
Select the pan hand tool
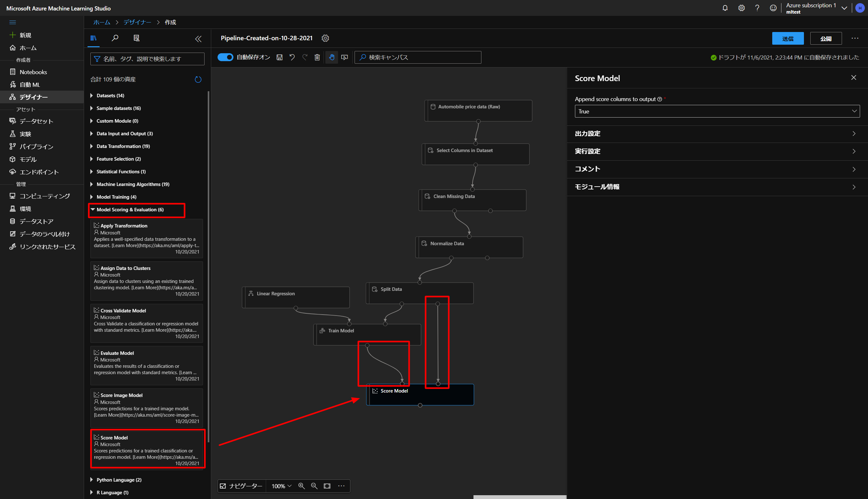tap(331, 57)
